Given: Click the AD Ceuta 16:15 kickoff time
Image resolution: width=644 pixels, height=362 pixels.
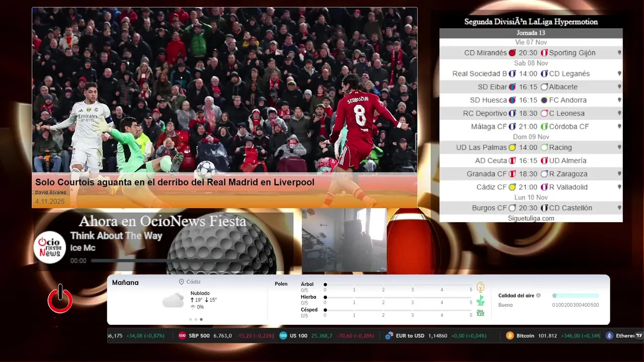Looking at the screenshot, I should pyautogui.click(x=528, y=161).
